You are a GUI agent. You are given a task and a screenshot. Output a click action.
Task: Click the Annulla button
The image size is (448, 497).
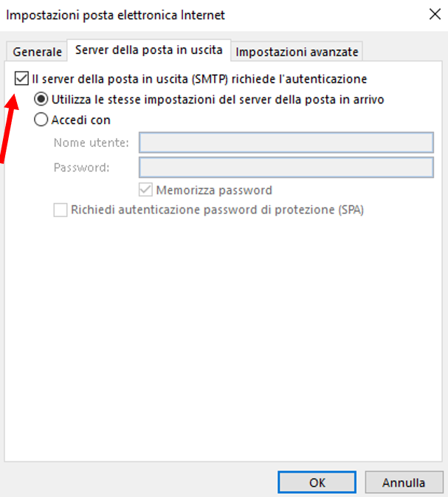tap(403, 482)
